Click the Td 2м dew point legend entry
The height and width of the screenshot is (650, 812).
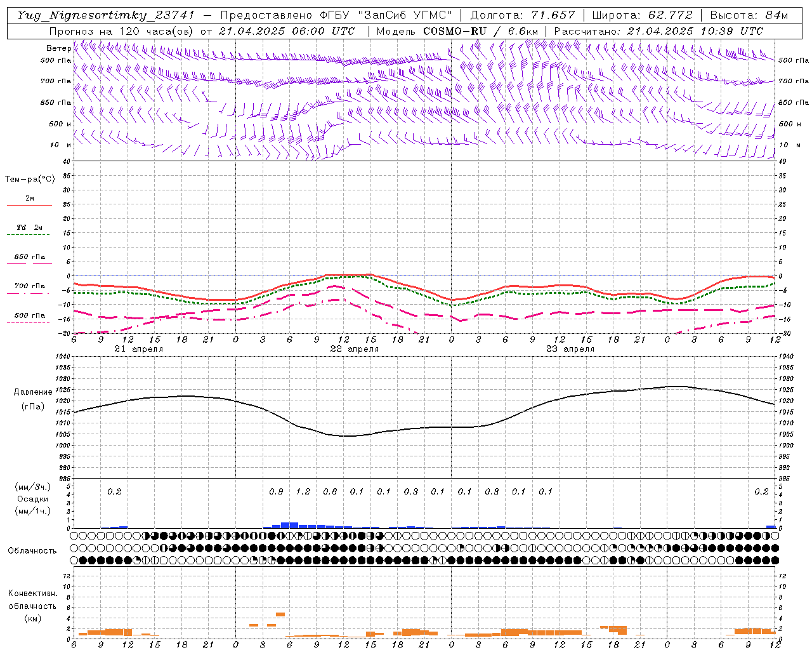pos(29,227)
